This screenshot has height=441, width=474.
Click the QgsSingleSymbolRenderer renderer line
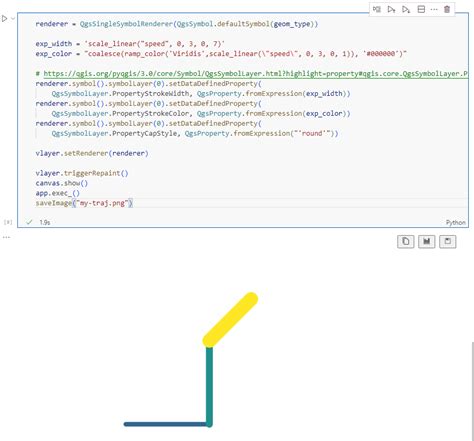(177, 24)
